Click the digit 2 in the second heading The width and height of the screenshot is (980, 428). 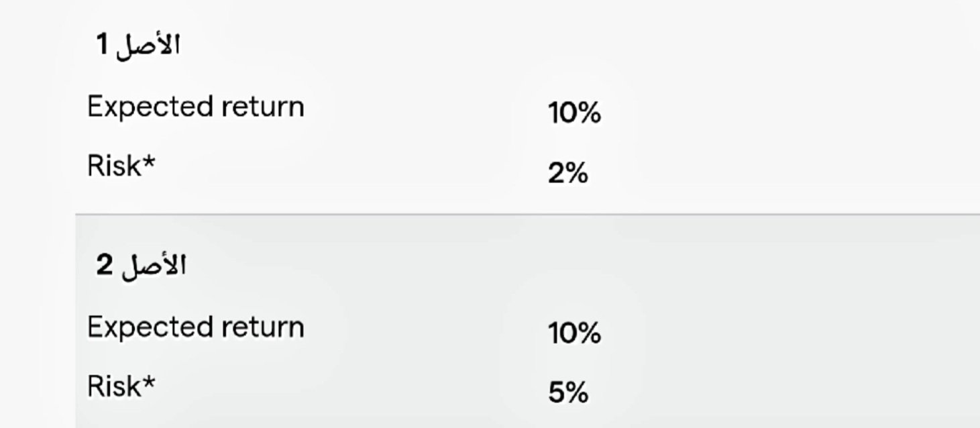tap(105, 266)
